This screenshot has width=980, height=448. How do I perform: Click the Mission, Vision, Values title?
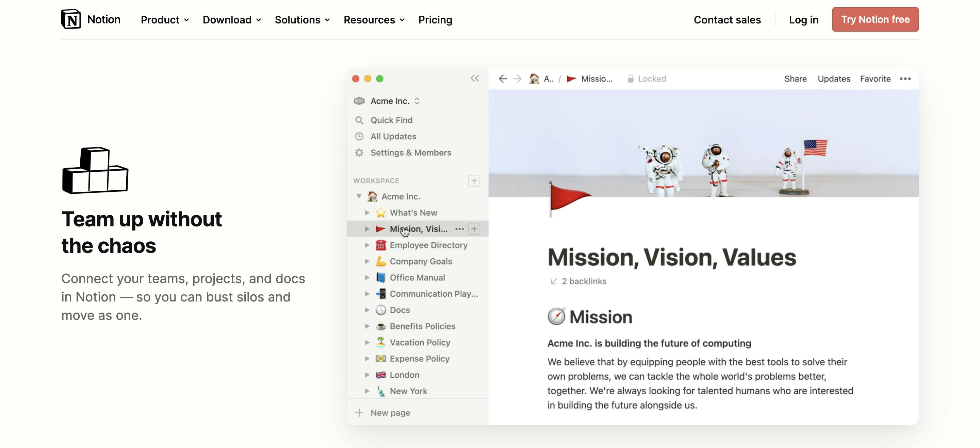click(x=671, y=257)
